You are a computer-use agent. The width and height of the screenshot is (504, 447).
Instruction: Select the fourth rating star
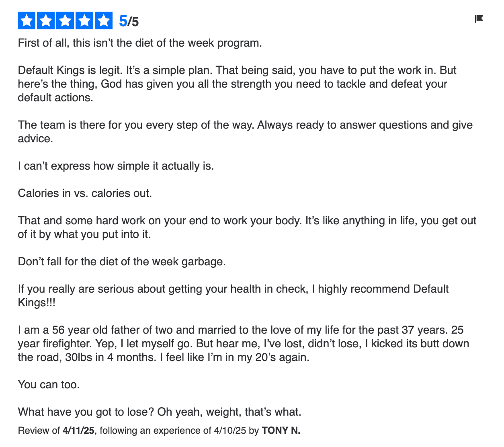point(84,21)
